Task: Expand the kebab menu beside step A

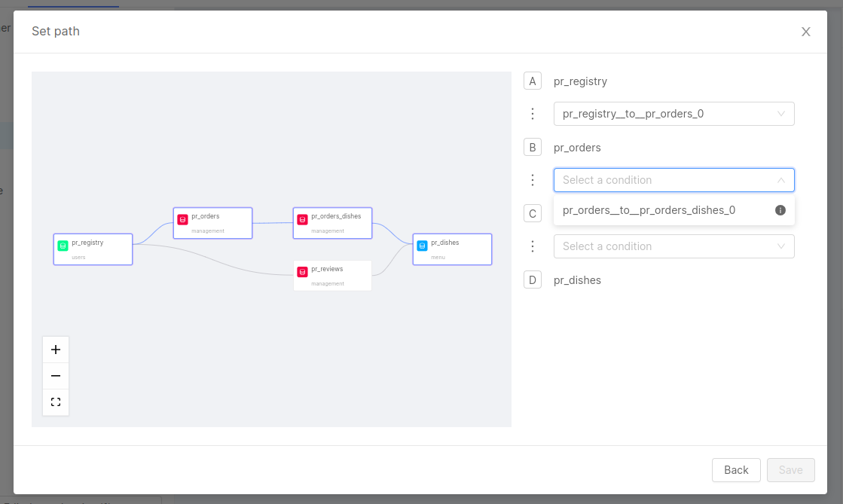Action: (533, 113)
